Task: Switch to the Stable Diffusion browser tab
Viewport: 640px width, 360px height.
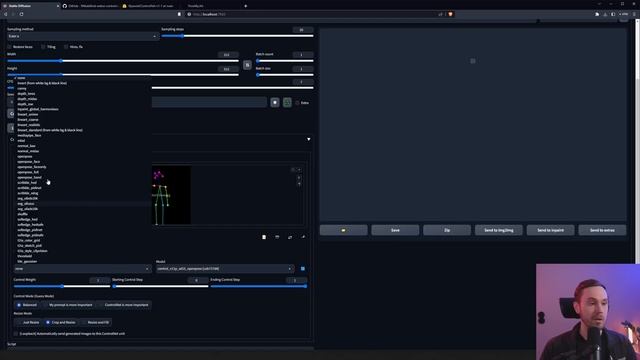Action: point(30,6)
